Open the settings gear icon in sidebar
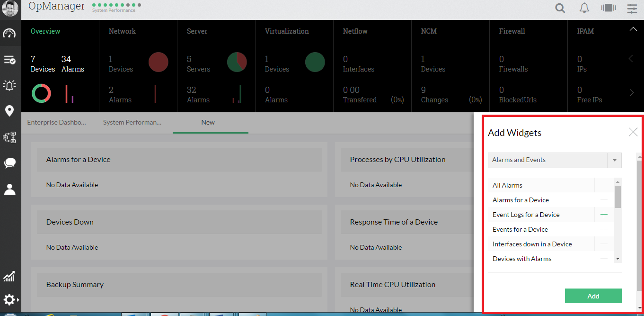 (9, 300)
